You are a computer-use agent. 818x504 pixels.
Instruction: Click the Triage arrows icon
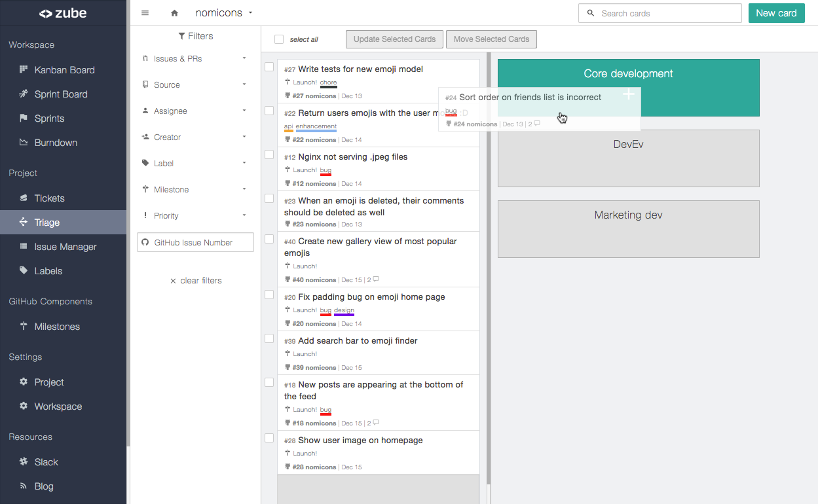click(24, 222)
